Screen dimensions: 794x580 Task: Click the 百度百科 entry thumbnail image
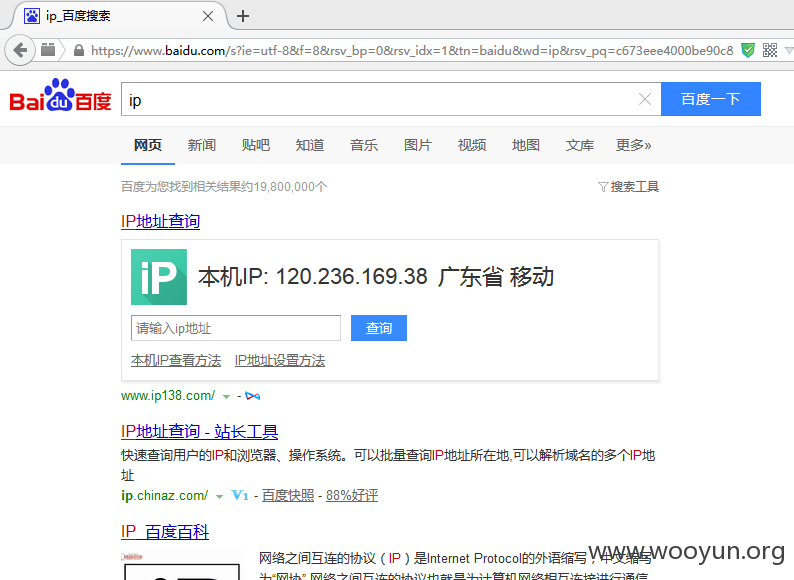click(182, 565)
